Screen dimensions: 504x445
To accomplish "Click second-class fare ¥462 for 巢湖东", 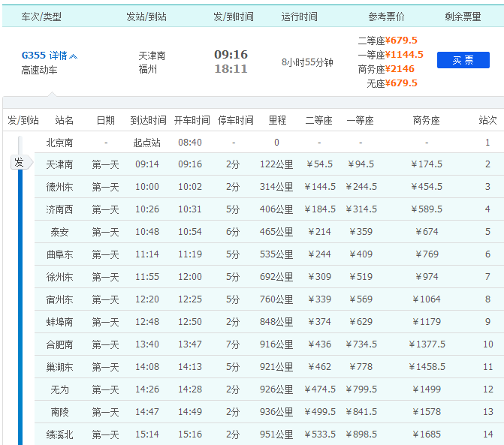I will (x=319, y=367).
